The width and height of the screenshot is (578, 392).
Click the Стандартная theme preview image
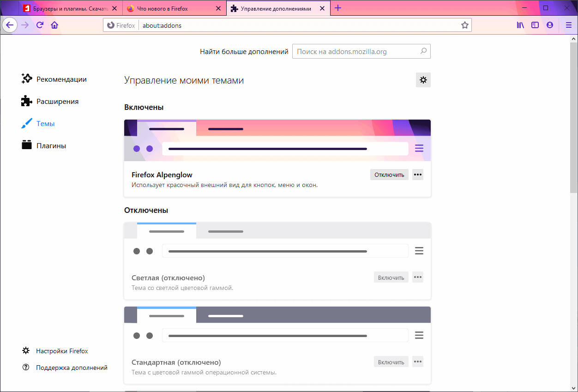(x=277, y=328)
